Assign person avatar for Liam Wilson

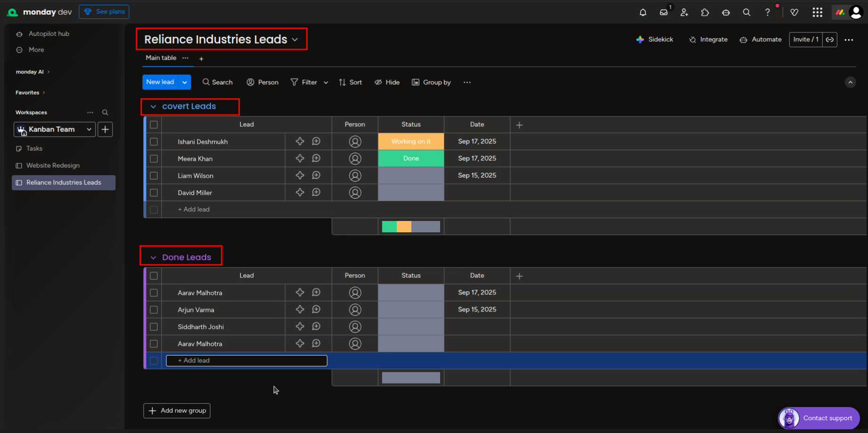pyautogui.click(x=355, y=176)
